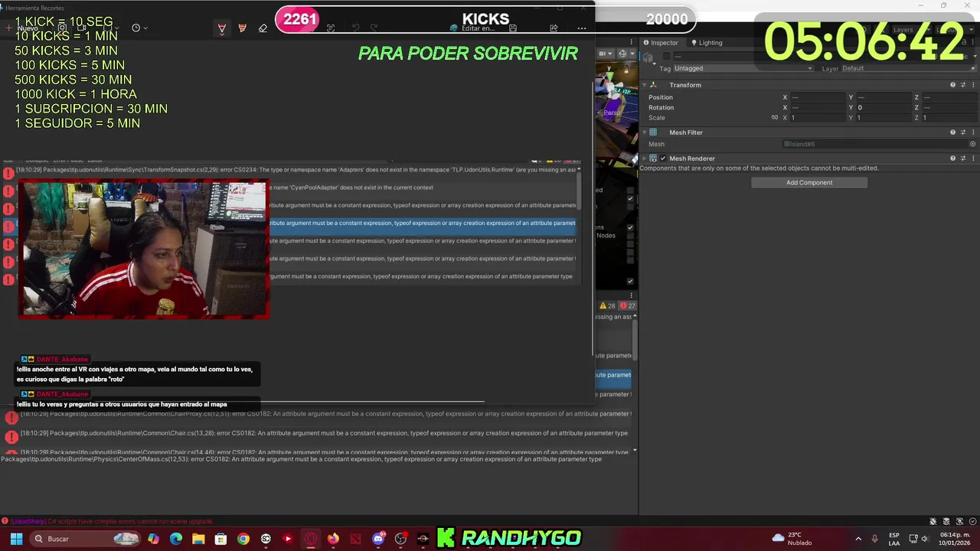Toggle the console warnings count filter showing 28
980x551 pixels.
coord(608,305)
